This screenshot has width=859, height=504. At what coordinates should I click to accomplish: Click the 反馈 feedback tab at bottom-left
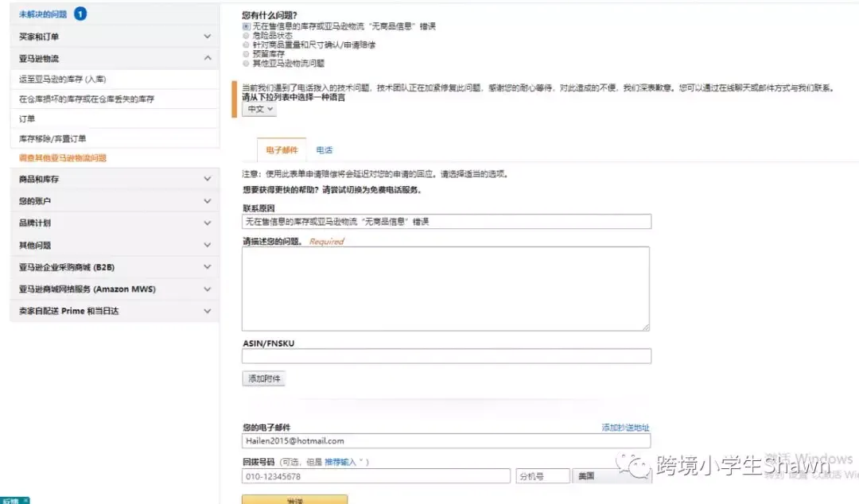[x=15, y=501]
